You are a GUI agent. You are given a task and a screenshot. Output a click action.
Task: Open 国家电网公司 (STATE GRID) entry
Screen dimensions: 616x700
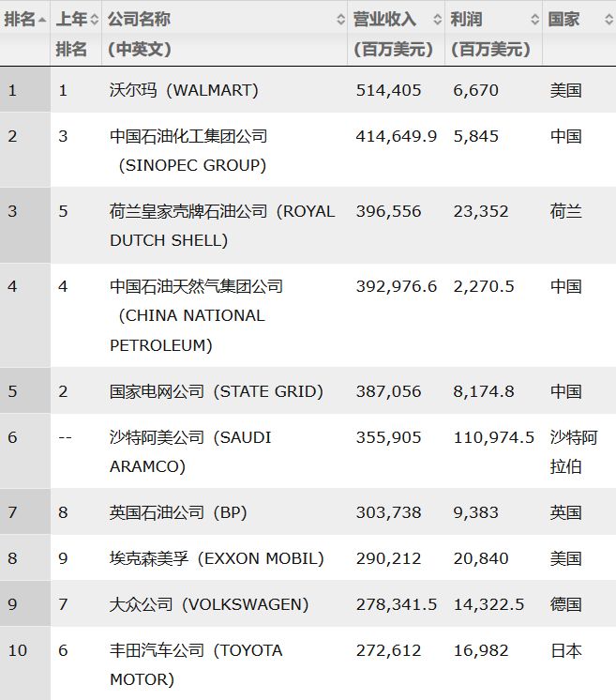tap(217, 391)
